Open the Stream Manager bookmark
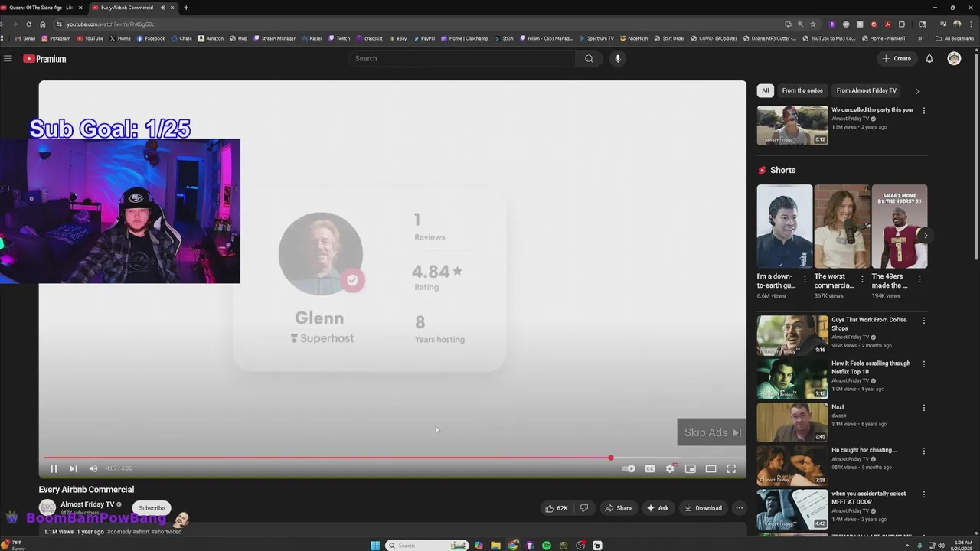Viewport: 980px width, 551px height. point(275,38)
